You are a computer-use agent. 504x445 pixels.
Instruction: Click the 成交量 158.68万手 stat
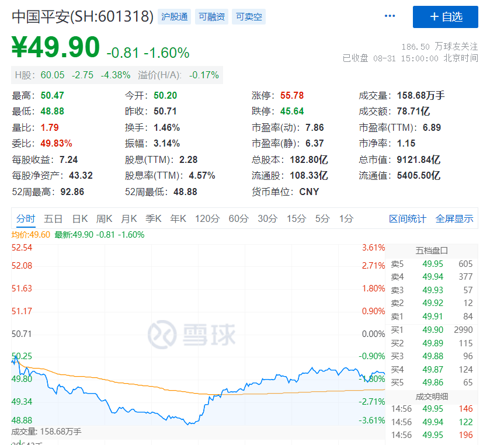(402, 96)
